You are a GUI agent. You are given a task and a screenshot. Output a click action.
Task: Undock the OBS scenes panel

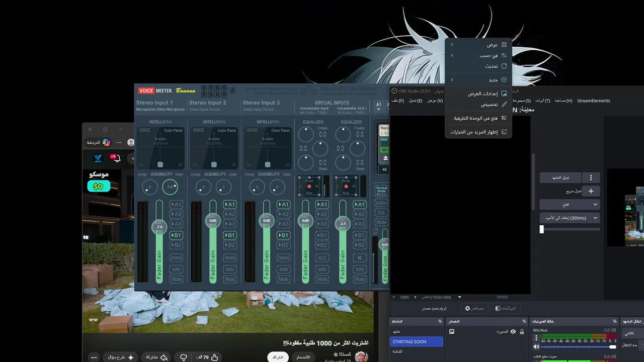click(440, 321)
